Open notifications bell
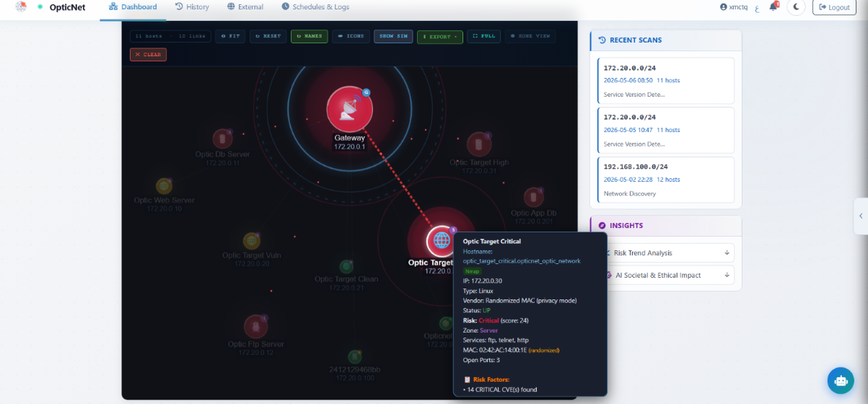This screenshot has width=868, height=404. point(774,6)
